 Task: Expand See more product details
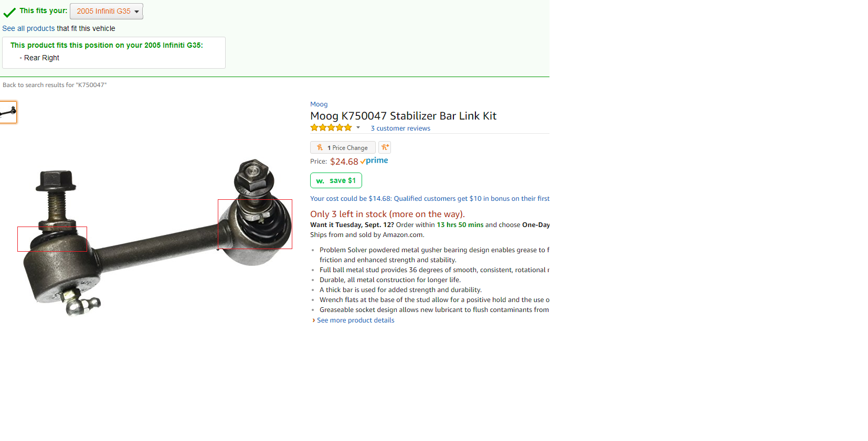[355, 320]
